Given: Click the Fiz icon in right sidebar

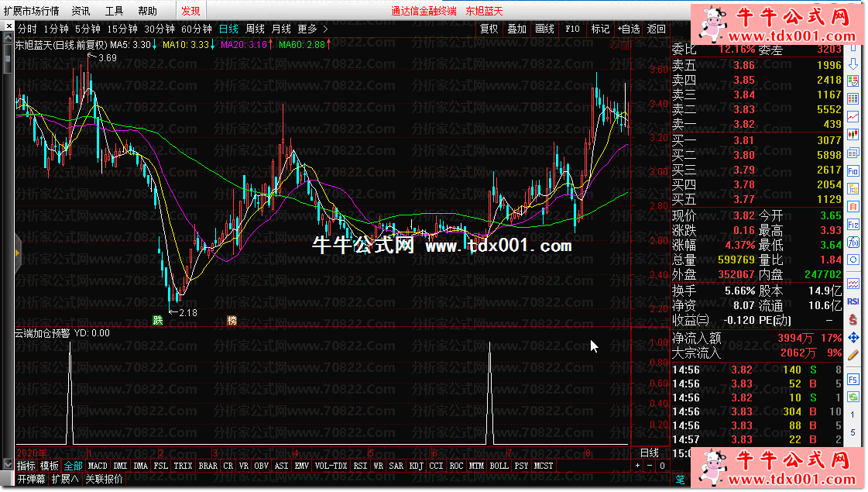Looking at the screenshot, I should [x=853, y=224].
